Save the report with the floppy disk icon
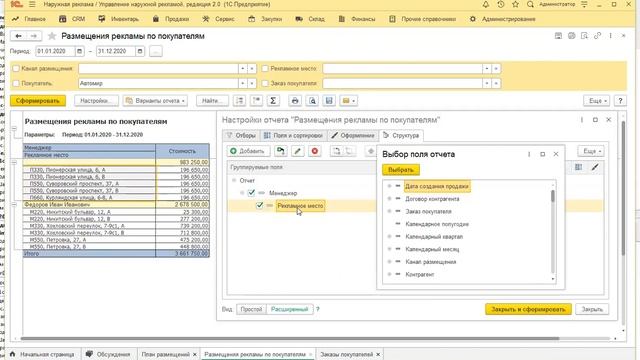 click(329, 100)
